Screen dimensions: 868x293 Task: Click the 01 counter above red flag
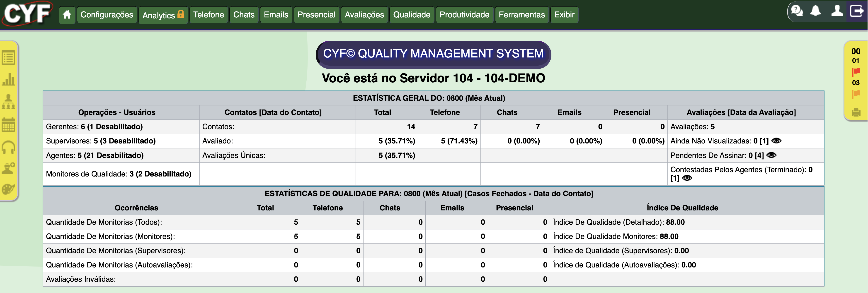point(856,61)
